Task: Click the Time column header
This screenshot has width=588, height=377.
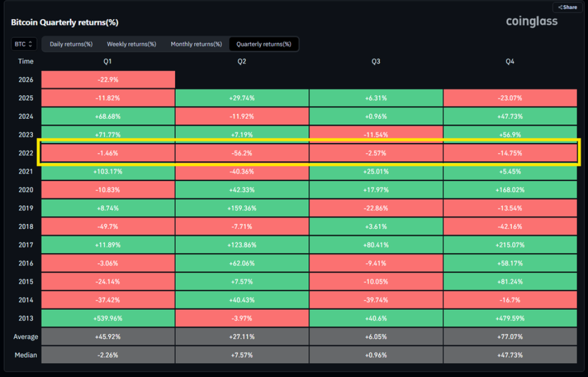Action: click(26, 61)
